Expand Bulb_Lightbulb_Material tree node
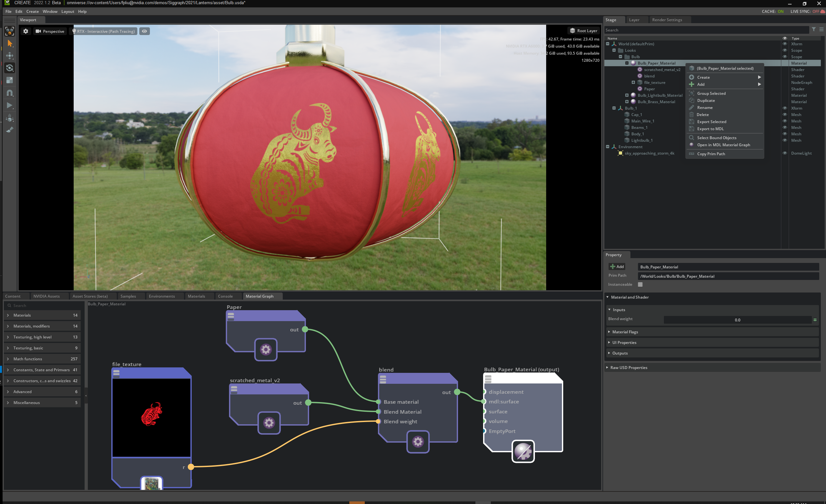The image size is (826, 504). (627, 95)
